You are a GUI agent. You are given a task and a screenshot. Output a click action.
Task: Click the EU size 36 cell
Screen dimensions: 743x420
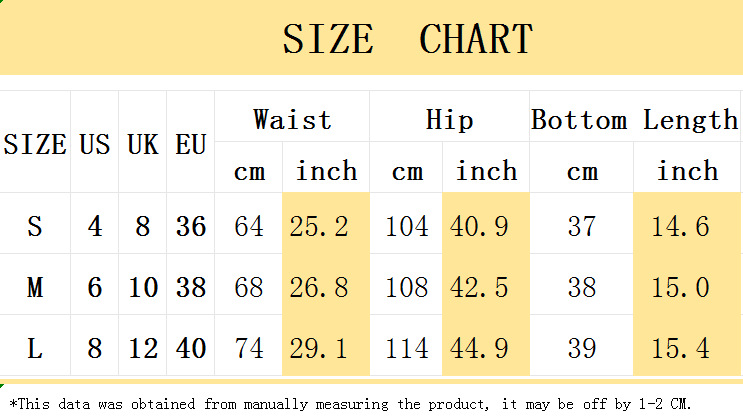(190, 226)
